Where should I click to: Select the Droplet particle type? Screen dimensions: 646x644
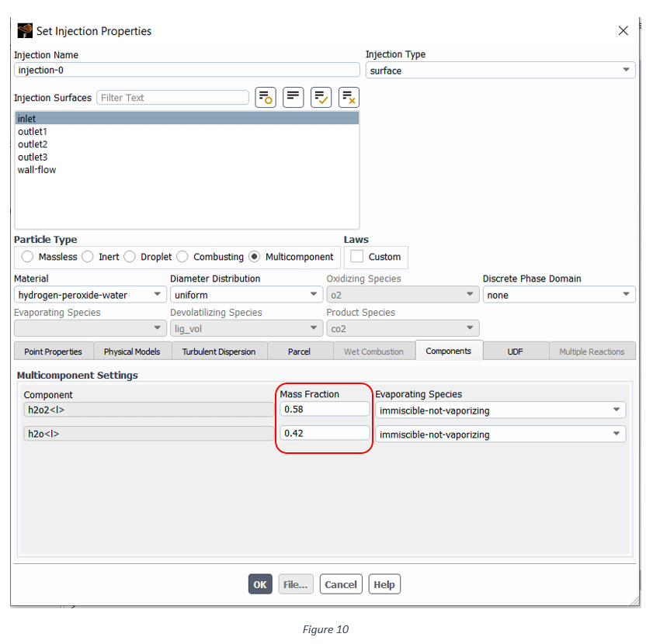(130, 257)
